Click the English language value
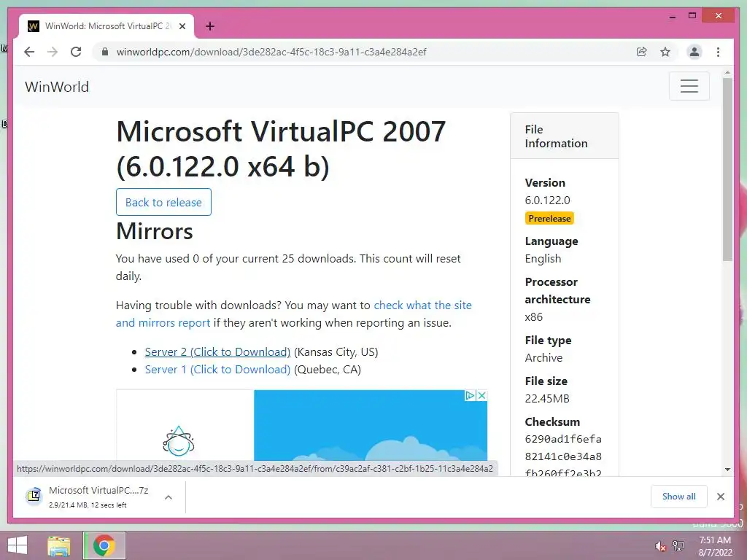Viewport: 747px width, 560px height. point(543,259)
